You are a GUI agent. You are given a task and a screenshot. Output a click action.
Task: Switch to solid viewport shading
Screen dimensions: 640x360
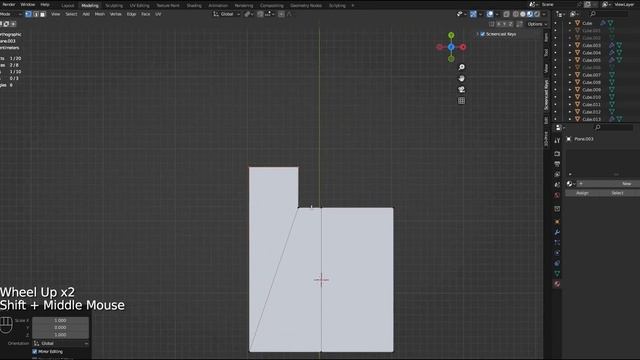[523, 14]
